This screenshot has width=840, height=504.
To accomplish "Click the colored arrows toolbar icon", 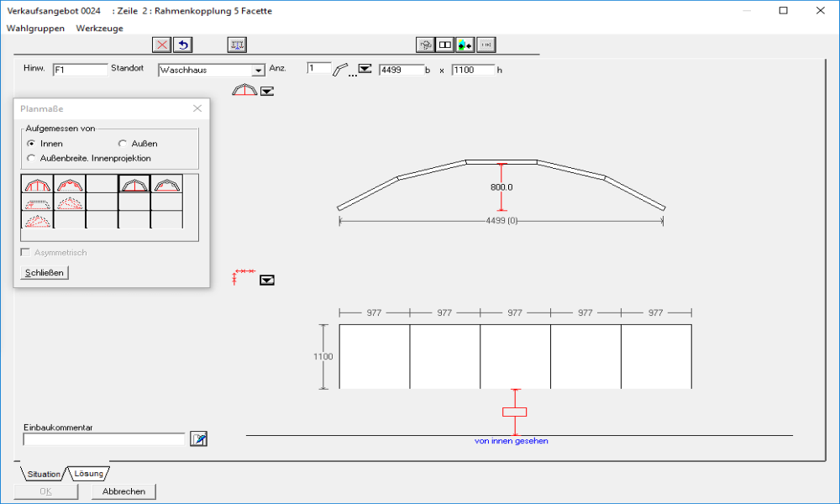I will coord(465,45).
